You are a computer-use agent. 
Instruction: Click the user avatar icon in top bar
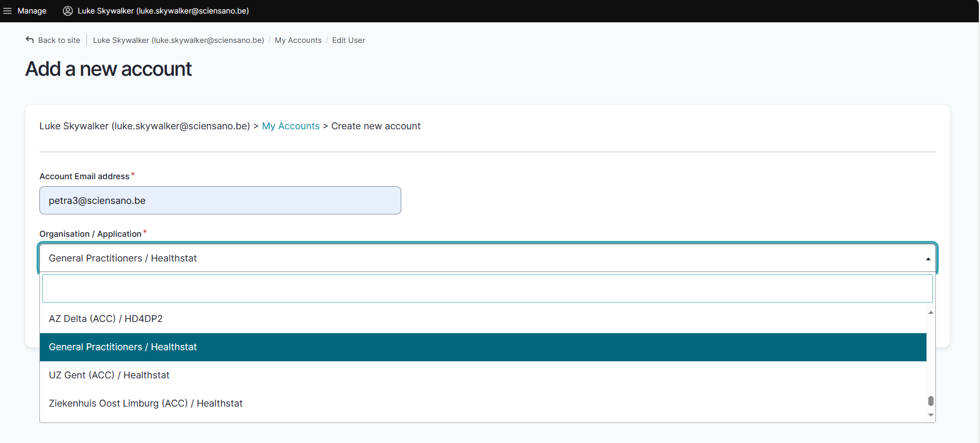pos(68,11)
